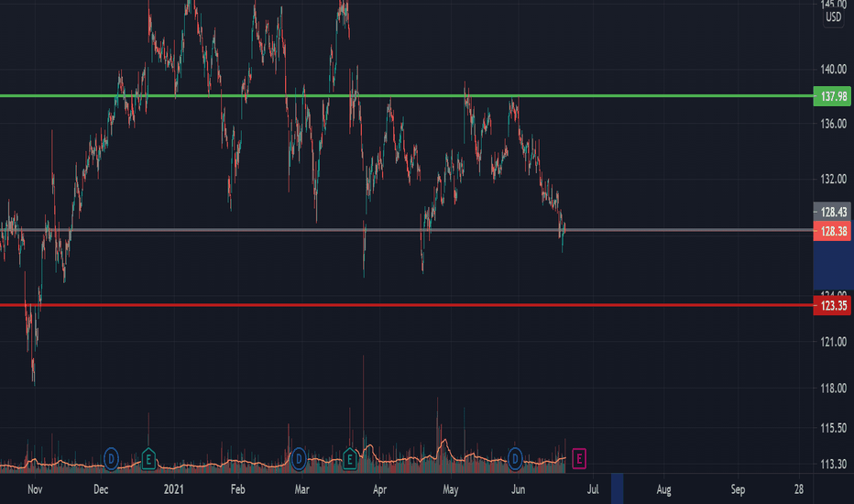Click the 28 date label on time axis
The width and height of the screenshot is (854, 504).
click(798, 489)
